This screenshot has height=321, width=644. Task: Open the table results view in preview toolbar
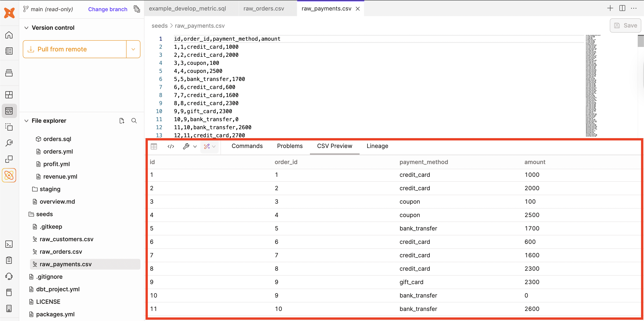pyautogui.click(x=154, y=146)
